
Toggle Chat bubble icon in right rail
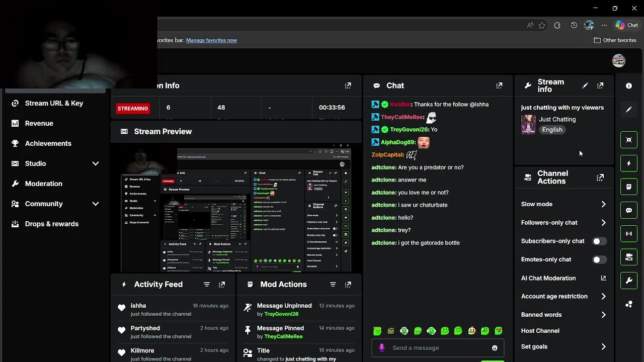pyautogui.click(x=629, y=210)
